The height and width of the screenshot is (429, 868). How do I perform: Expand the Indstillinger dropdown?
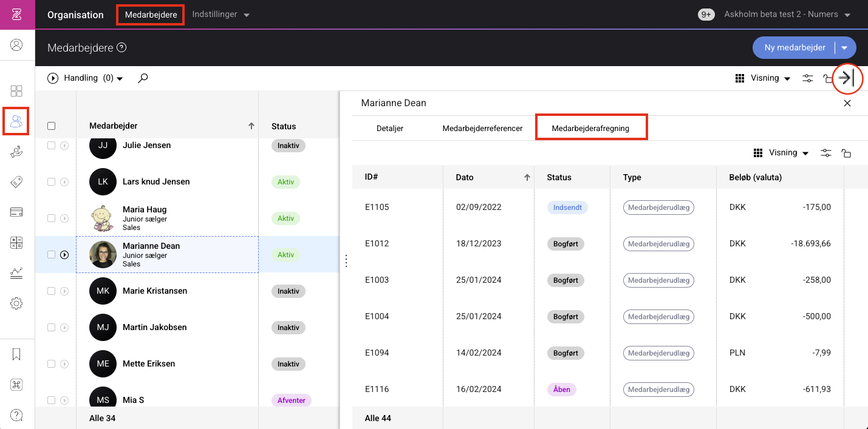point(221,15)
